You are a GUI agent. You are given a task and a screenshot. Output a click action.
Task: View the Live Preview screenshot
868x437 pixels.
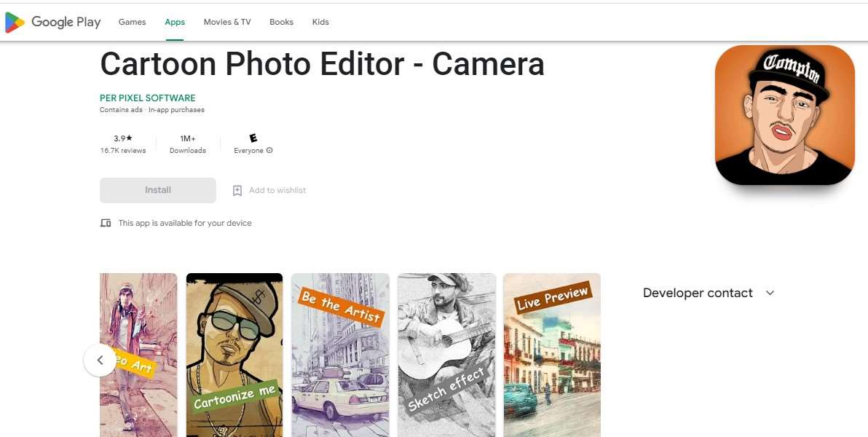552,355
